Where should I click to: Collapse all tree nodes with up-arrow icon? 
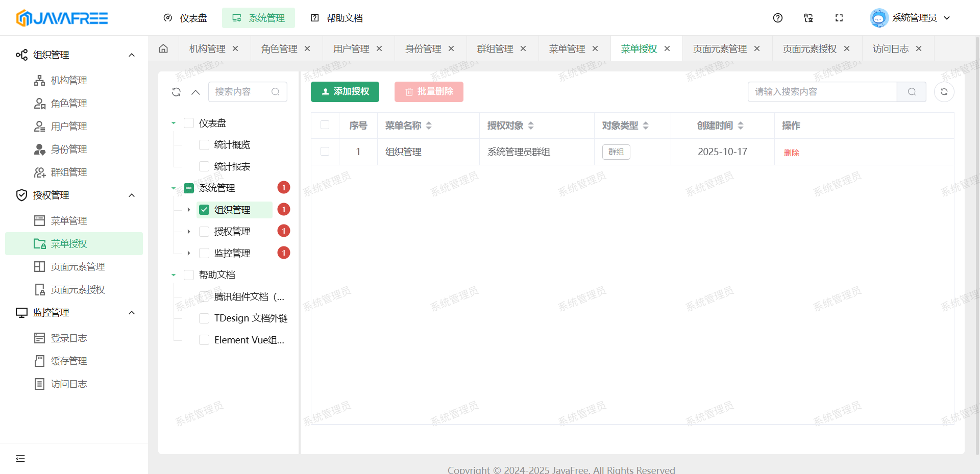tap(195, 92)
